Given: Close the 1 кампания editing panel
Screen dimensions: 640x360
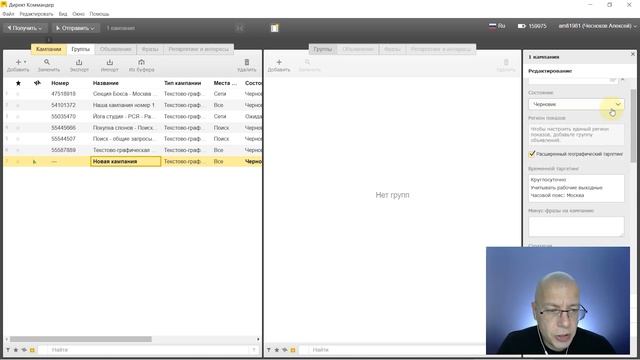Looking at the screenshot, I should [x=633, y=54].
